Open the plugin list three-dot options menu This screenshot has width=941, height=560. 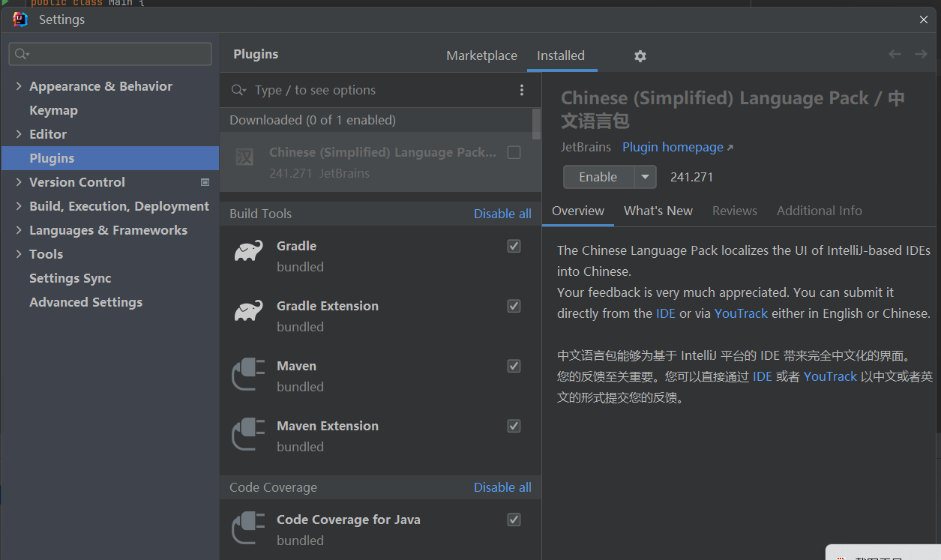tap(522, 90)
